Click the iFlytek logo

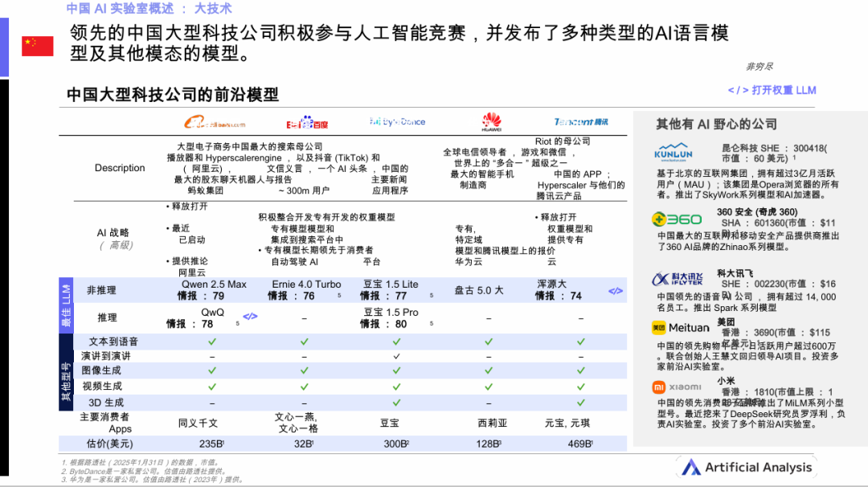pyautogui.click(x=678, y=278)
